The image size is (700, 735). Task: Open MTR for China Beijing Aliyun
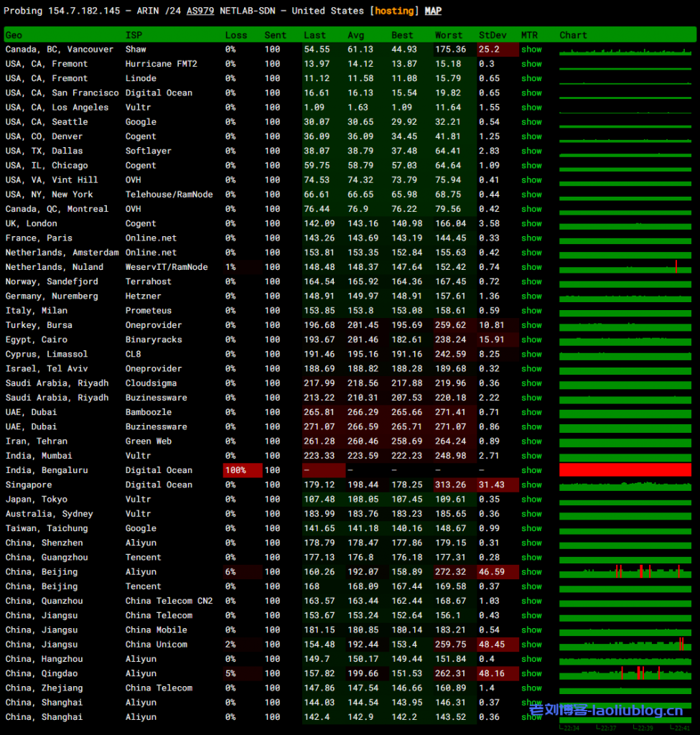tap(531, 572)
